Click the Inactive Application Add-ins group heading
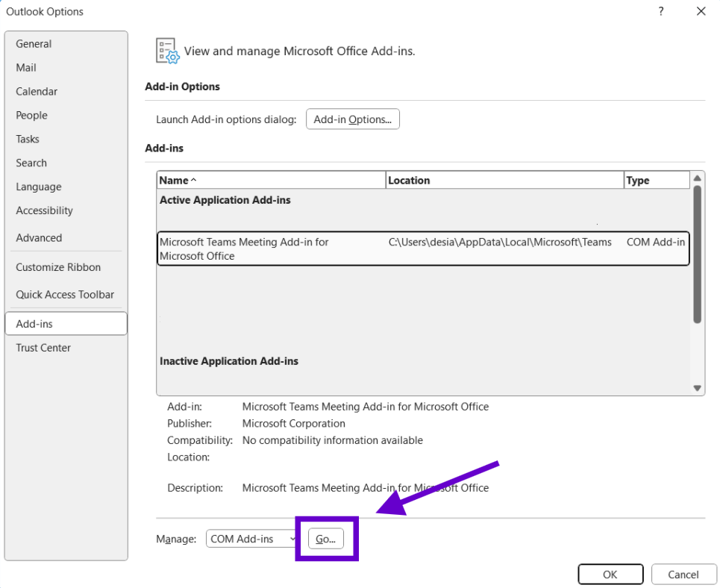The height and width of the screenshot is (588, 720). pos(228,361)
